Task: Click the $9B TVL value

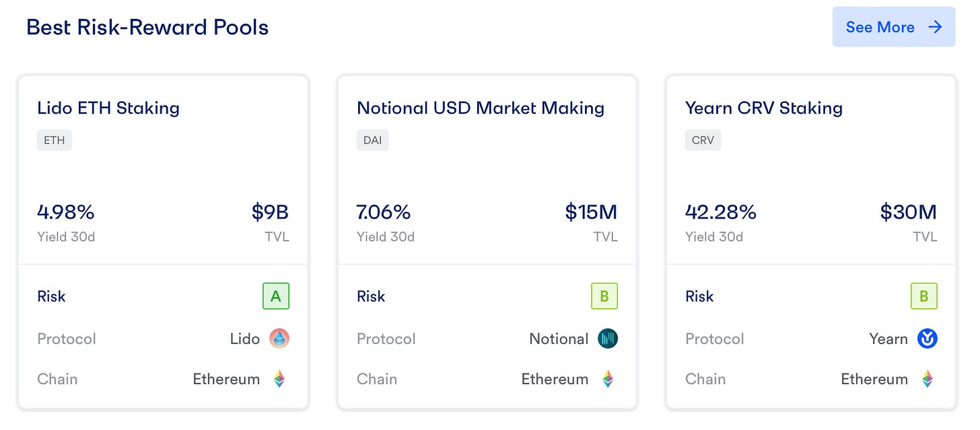Action: (271, 212)
